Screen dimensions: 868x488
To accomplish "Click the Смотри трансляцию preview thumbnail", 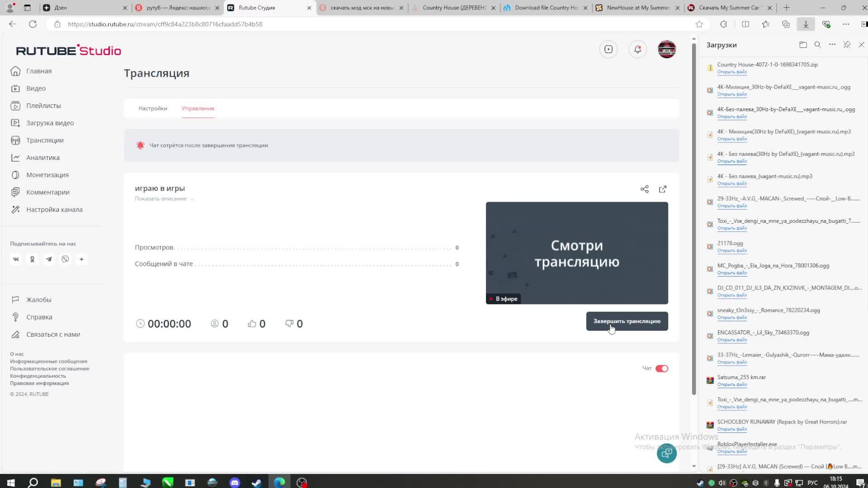I will 577,253.
